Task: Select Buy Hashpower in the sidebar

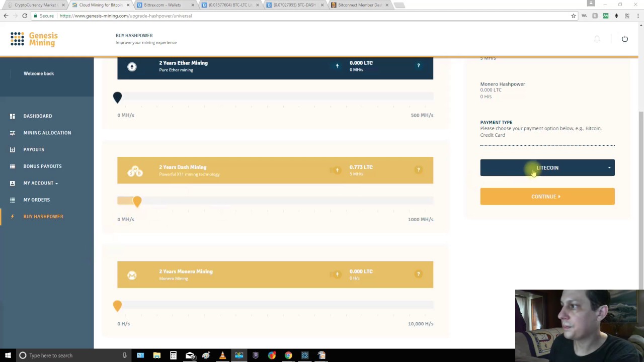Action: (x=43, y=217)
